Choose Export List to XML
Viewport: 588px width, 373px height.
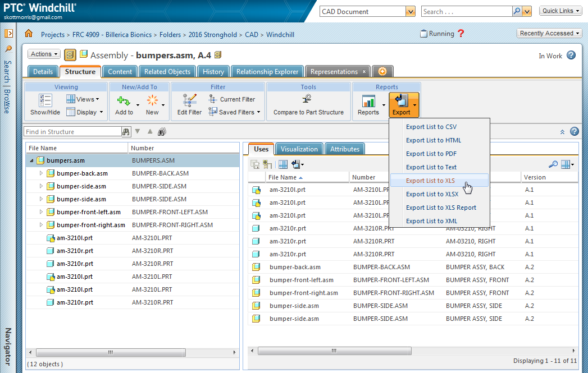[431, 221]
